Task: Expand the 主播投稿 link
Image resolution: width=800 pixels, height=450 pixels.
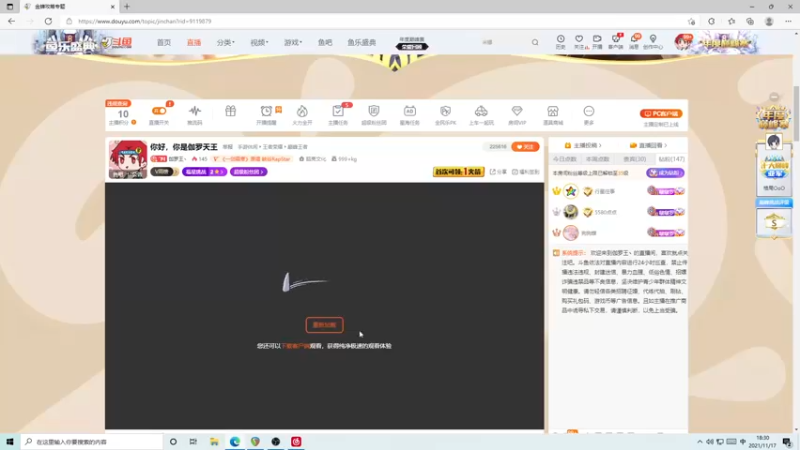Action: coord(583,145)
